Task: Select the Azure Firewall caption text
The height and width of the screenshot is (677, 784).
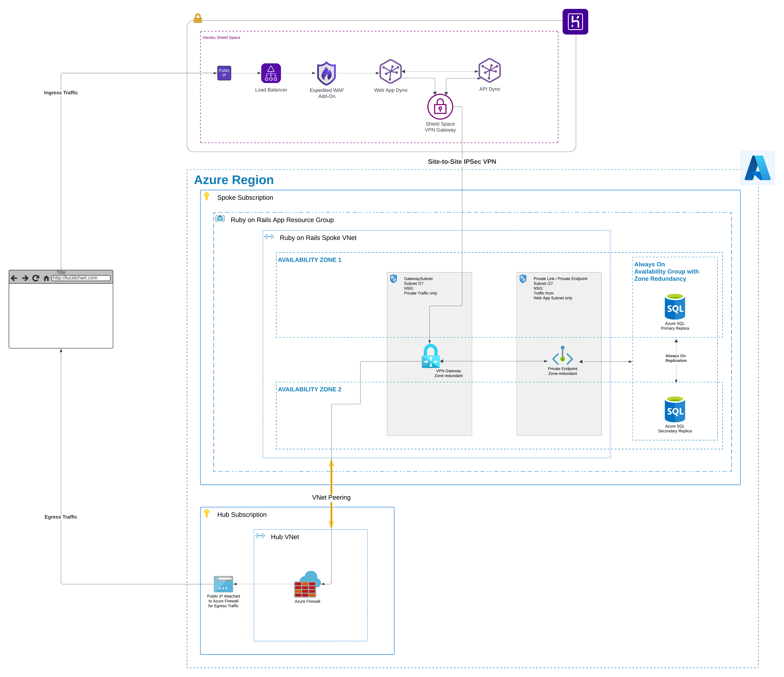Action: coord(307,601)
